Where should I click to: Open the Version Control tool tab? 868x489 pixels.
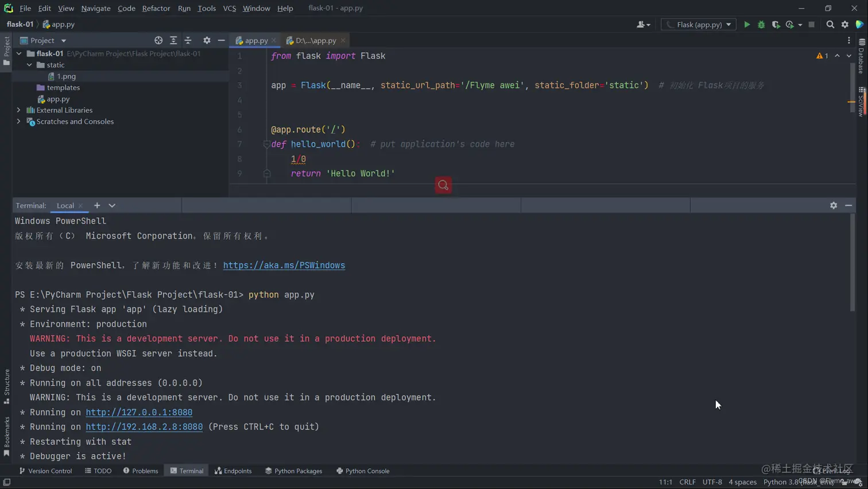coord(45,471)
